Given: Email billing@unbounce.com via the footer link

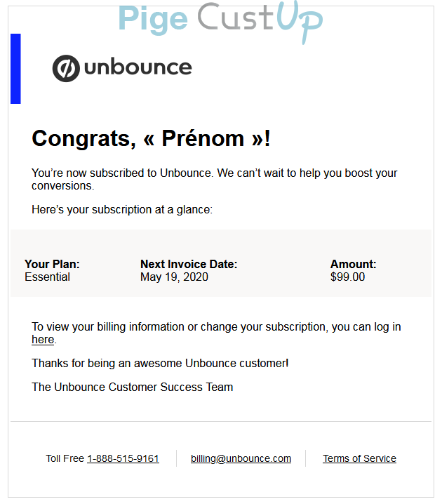Looking at the screenshot, I should pos(241,458).
